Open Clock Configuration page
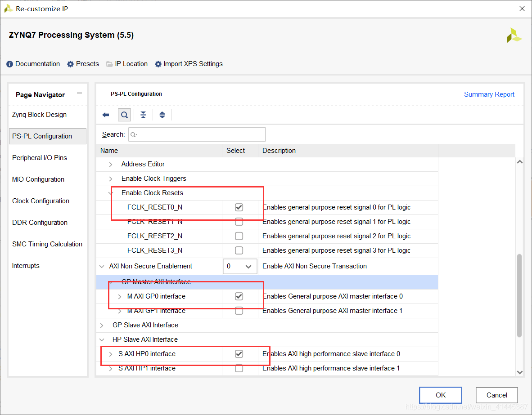Screen dimensions: 532x415 [41, 201]
